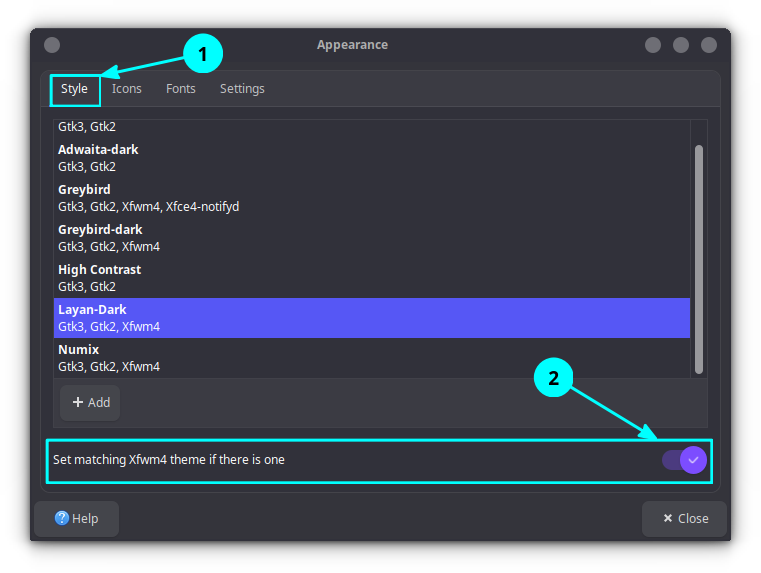761x573 pixels.
Task: Open the Icons tab
Action: point(127,89)
